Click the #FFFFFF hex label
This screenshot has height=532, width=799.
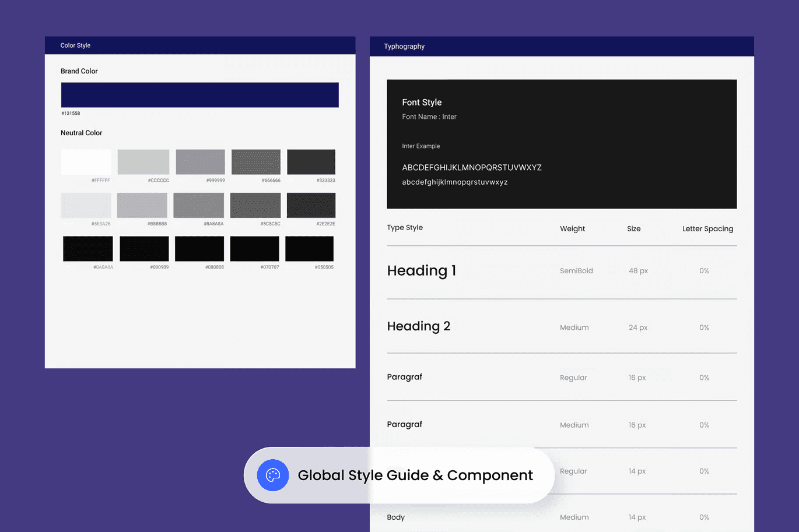101,181
